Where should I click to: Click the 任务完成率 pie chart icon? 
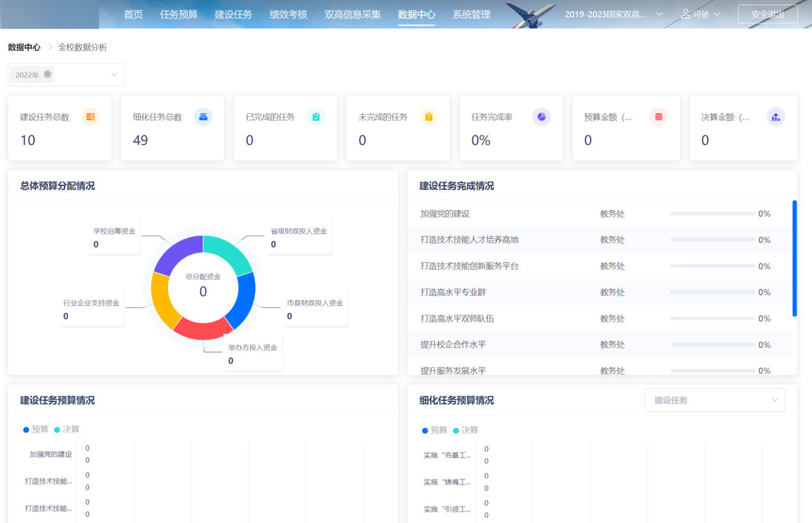click(x=541, y=118)
